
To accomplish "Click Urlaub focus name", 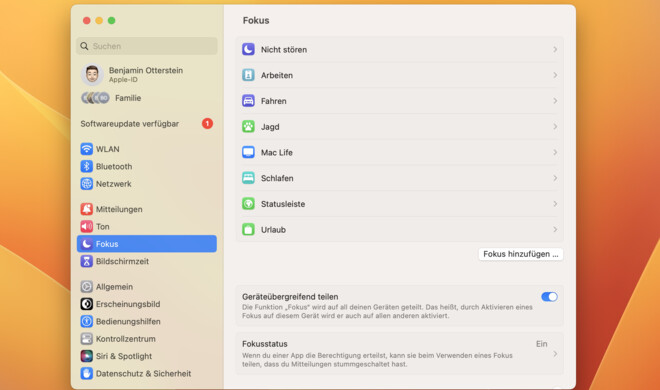I will [273, 230].
